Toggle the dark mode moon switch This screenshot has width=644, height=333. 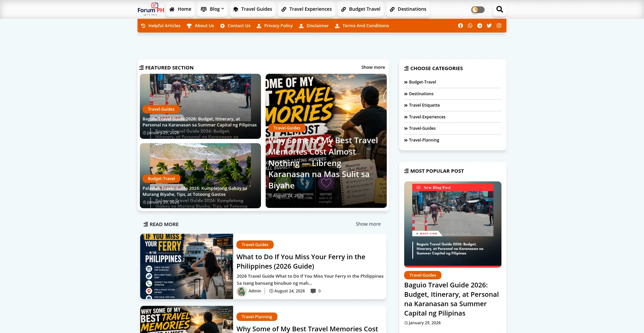(478, 10)
